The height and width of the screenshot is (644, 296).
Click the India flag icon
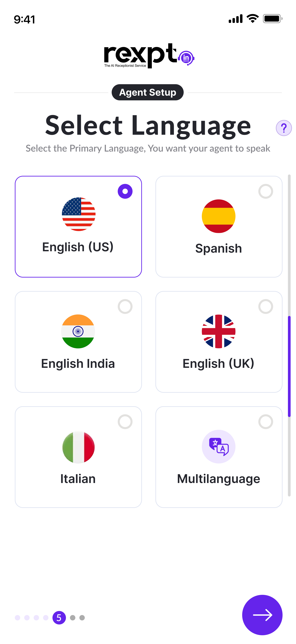coord(78,331)
